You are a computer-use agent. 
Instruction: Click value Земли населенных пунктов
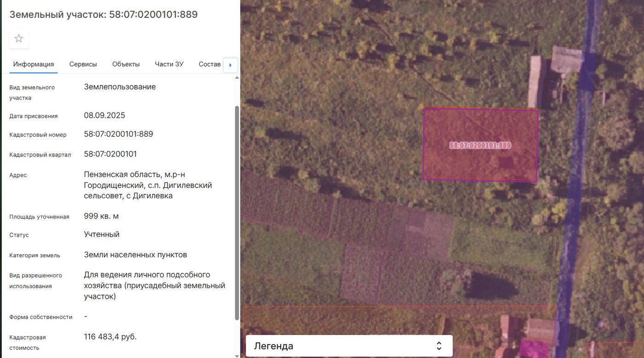[x=136, y=254]
